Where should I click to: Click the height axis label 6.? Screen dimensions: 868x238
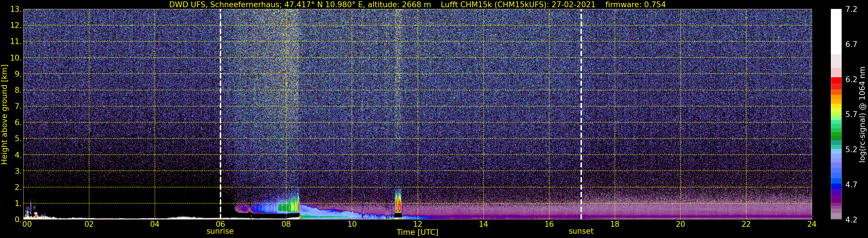[x=18, y=123]
